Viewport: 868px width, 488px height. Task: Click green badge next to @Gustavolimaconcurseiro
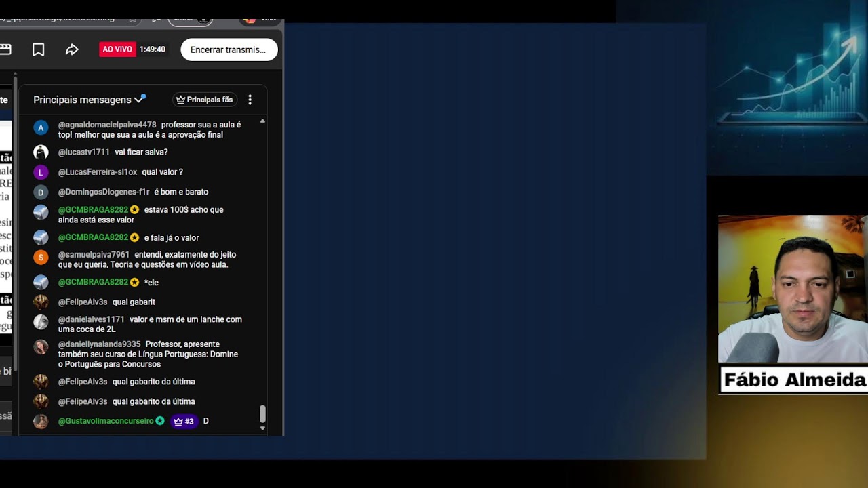click(x=160, y=421)
